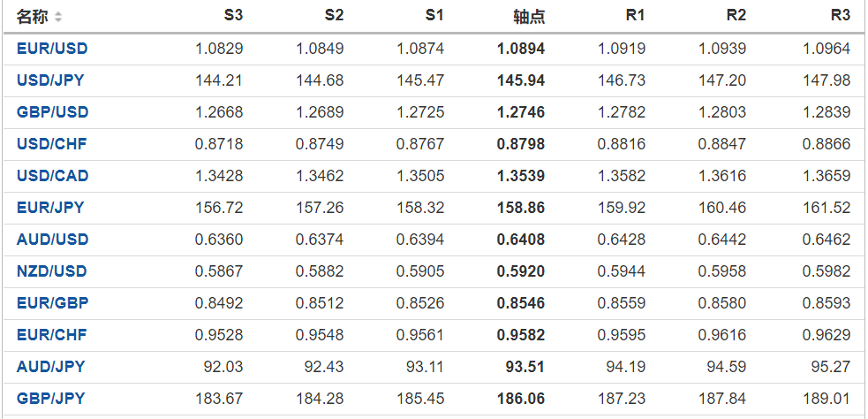
Task: Click the S3 column header
Action: [x=233, y=16]
